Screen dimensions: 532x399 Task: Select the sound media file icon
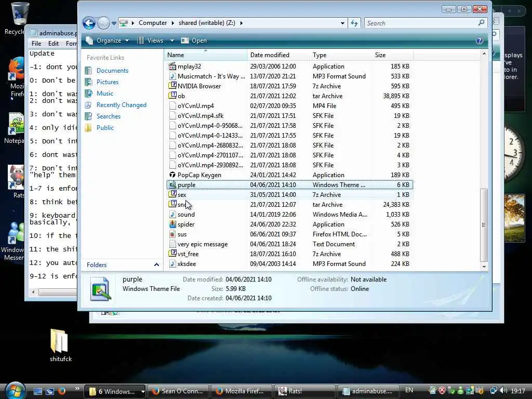click(172, 215)
